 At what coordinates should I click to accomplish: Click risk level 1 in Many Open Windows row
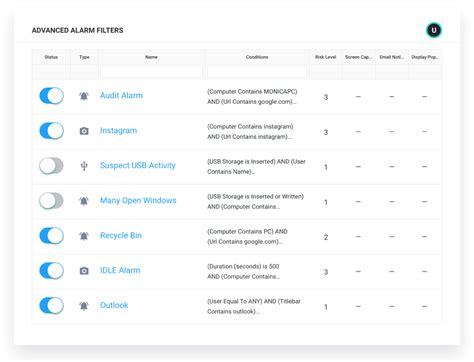point(326,202)
